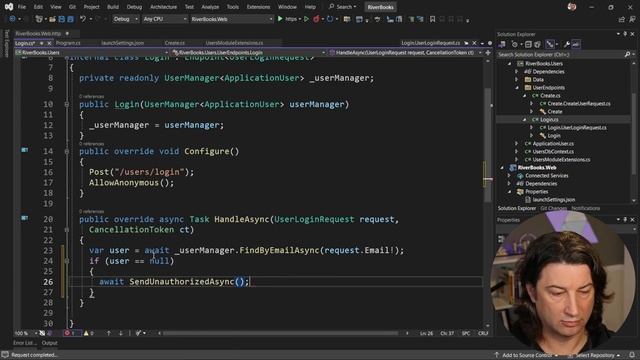Open the 100 % zoom level dropdown
Screen dimensions: 640x360
[x=25, y=333]
